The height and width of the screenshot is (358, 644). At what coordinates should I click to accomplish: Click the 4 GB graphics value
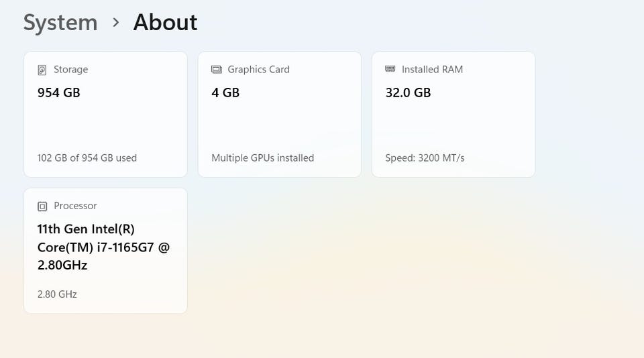point(225,93)
